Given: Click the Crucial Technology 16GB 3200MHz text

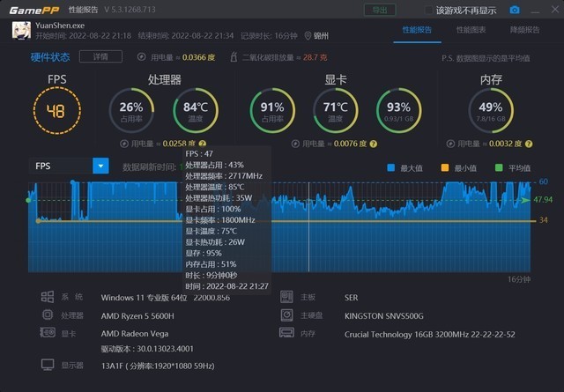Looking at the screenshot, I should coord(429,335).
